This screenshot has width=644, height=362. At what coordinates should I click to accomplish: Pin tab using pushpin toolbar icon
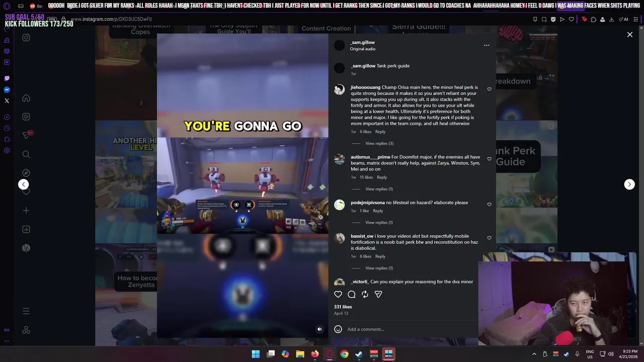535,20
